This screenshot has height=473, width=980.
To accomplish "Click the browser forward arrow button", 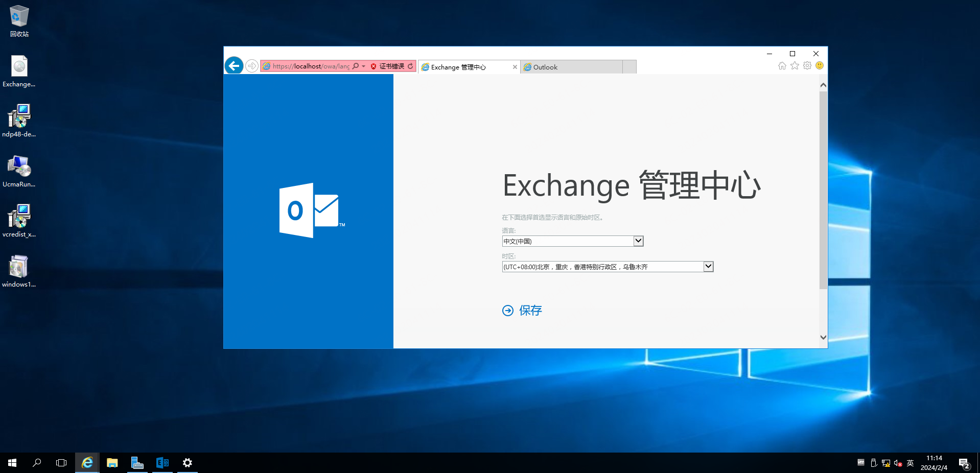I will [252, 66].
